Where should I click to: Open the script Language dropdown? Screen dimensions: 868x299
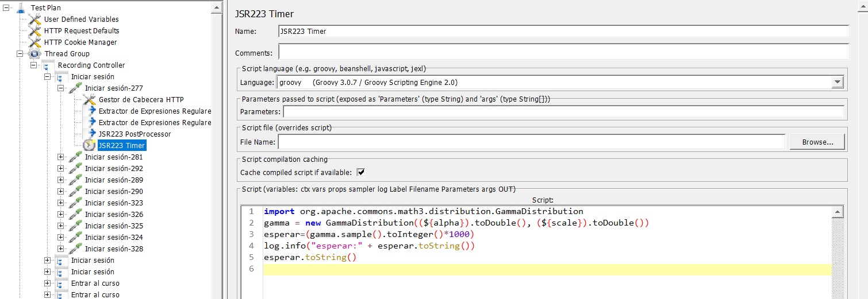(x=837, y=83)
